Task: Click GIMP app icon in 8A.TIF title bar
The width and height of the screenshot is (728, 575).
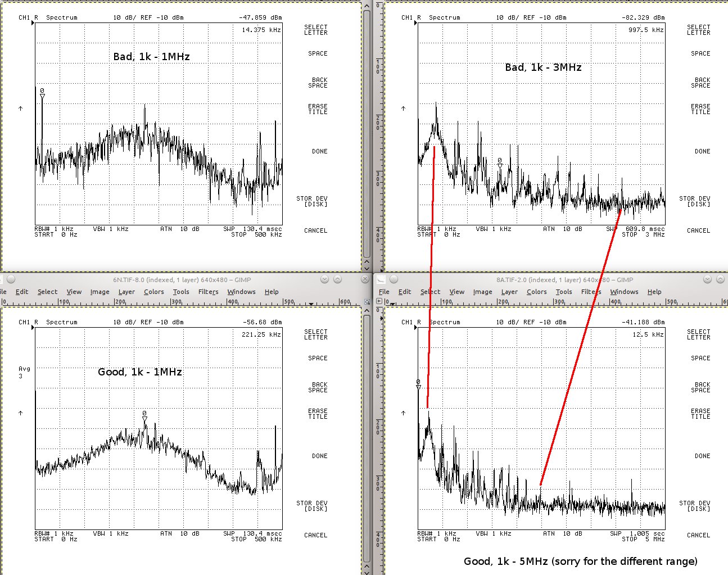Action: [x=381, y=279]
